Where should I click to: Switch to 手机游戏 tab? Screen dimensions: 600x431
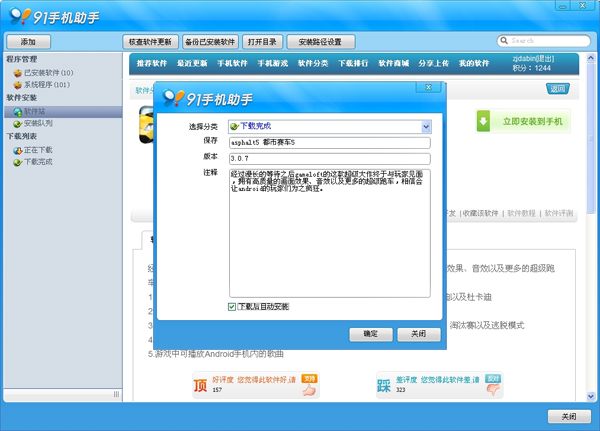(272, 63)
